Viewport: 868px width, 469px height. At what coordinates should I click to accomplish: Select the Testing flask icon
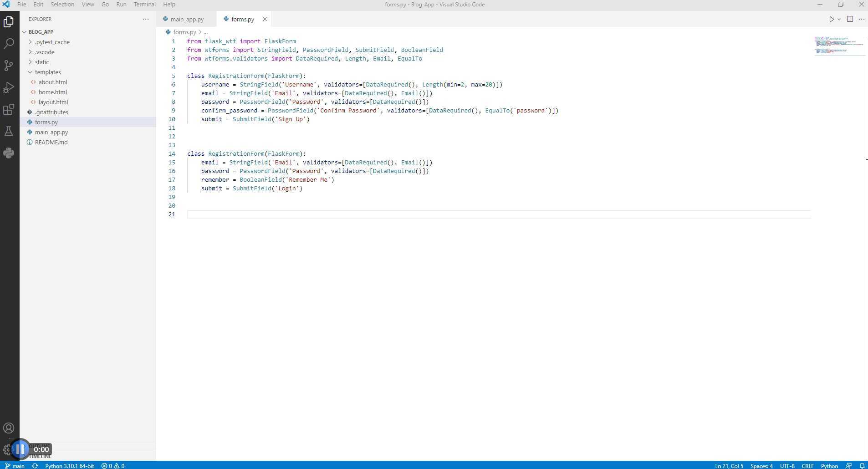(9, 131)
